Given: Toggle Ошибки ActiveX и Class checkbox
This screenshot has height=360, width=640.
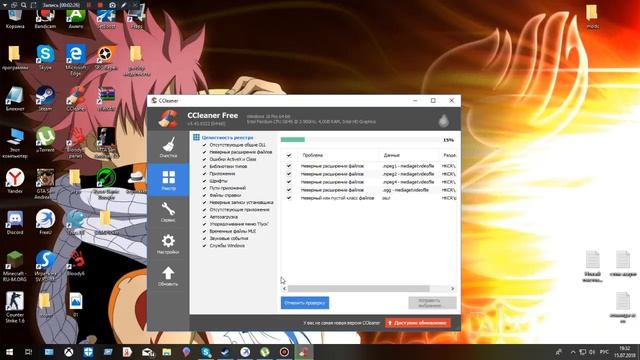Looking at the screenshot, I should point(204,159).
